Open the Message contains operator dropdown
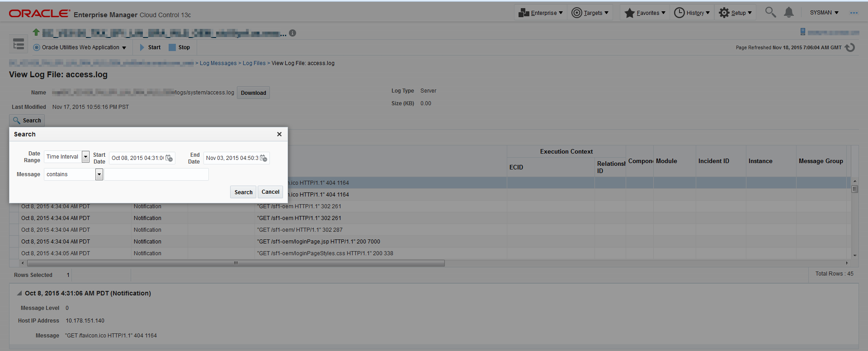This screenshot has height=351, width=868. [x=99, y=174]
